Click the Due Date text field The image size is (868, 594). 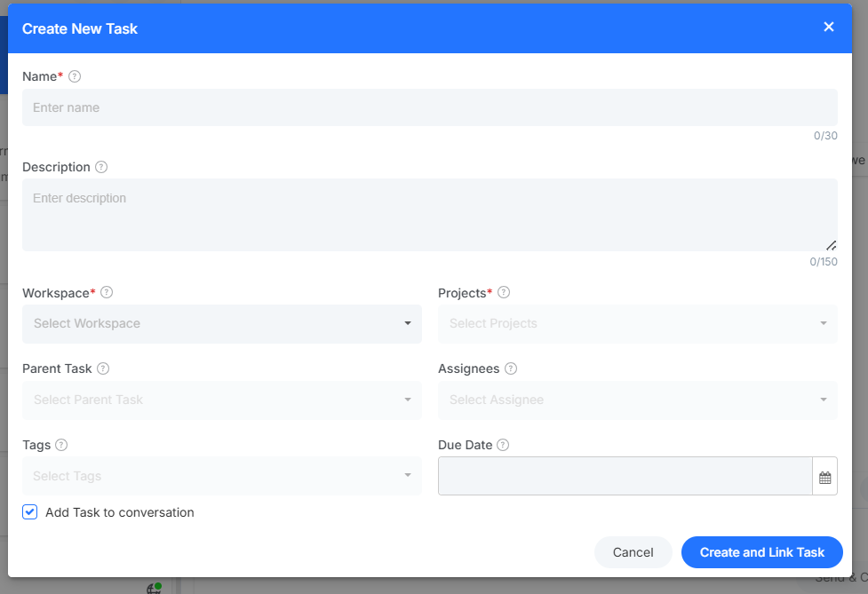coord(625,476)
